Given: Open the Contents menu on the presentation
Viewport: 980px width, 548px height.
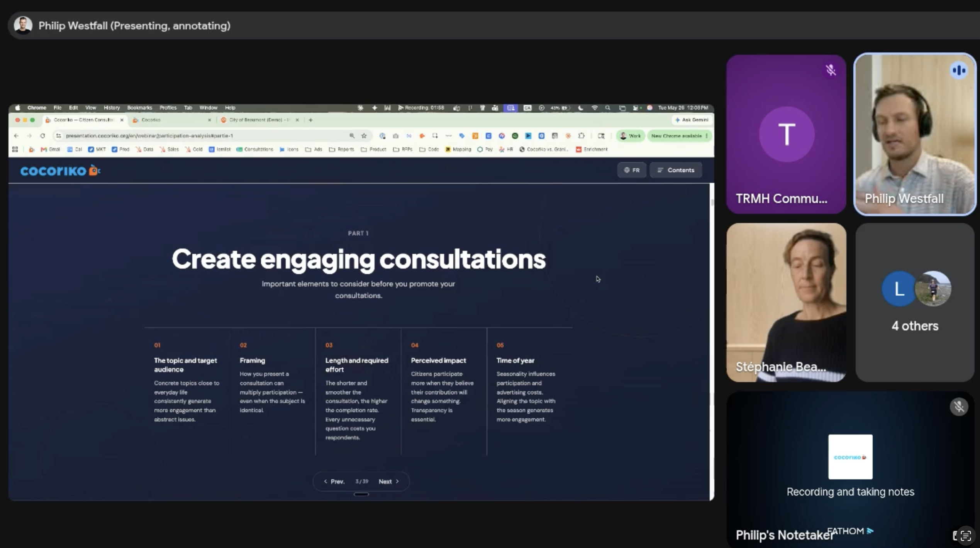Looking at the screenshot, I should tap(676, 170).
